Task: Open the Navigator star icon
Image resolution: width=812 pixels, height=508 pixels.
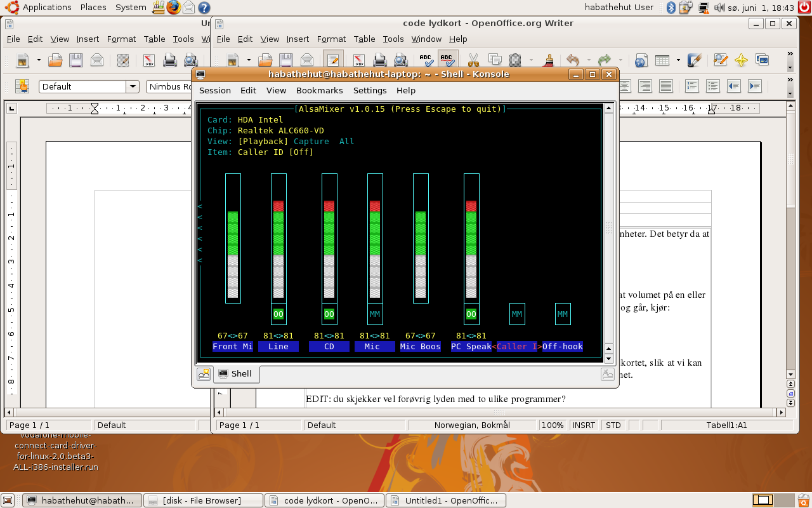Action: point(741,60)
